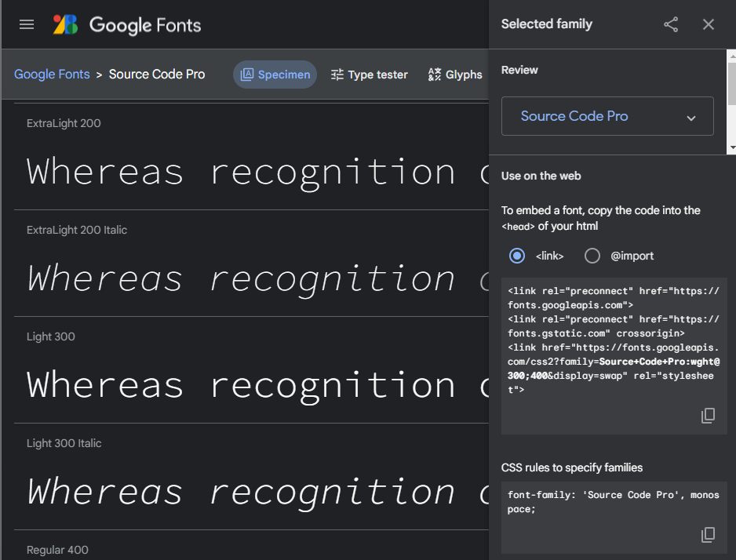Select the @import embed option
This screenshot has height=560, width=736.
[592, 256]
